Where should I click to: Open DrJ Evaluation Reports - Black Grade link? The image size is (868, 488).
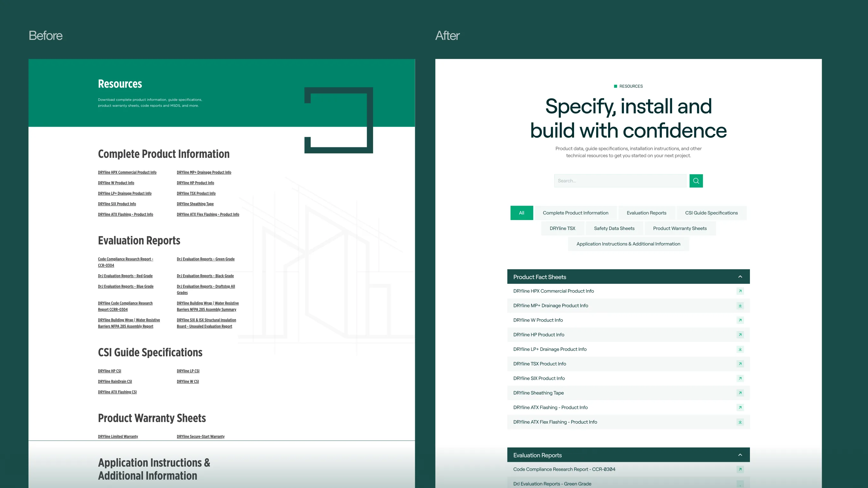(205, 276)
